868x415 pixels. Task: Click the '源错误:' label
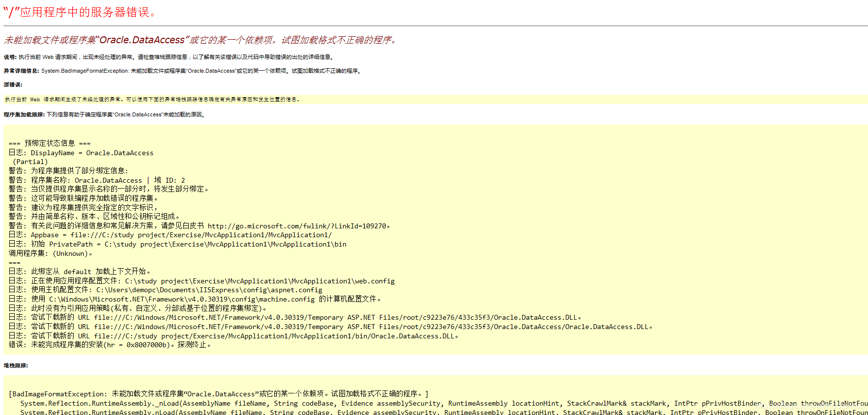pyautogui.click(x=13, y=84)
